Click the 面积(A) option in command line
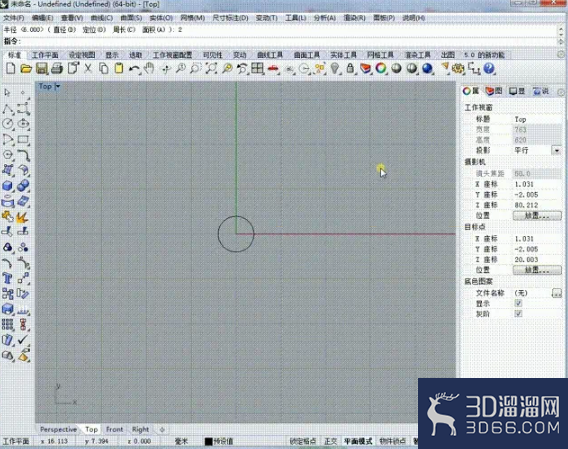 coord(154,30)
